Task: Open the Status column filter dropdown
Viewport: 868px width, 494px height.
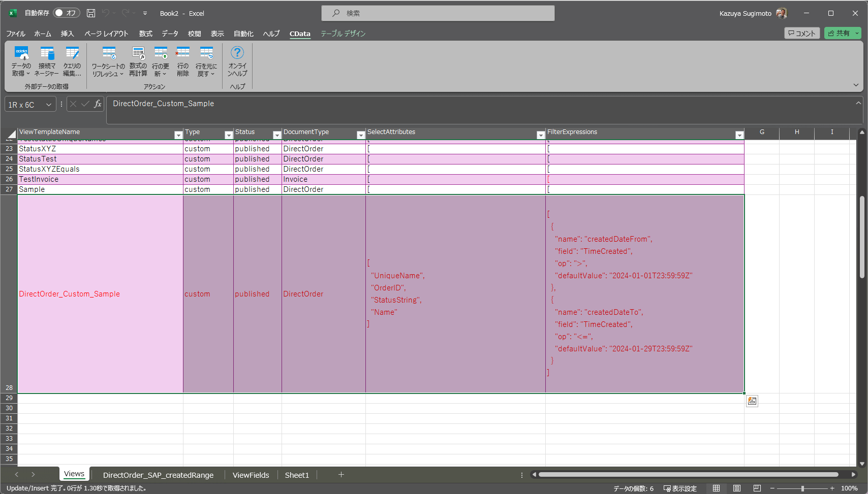Action: coord(277,135)
